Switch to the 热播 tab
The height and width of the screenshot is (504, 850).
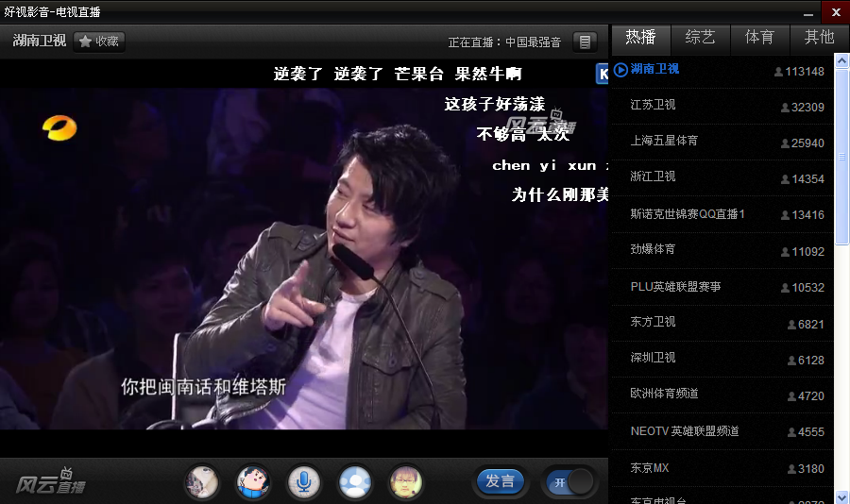pos(640,38)
